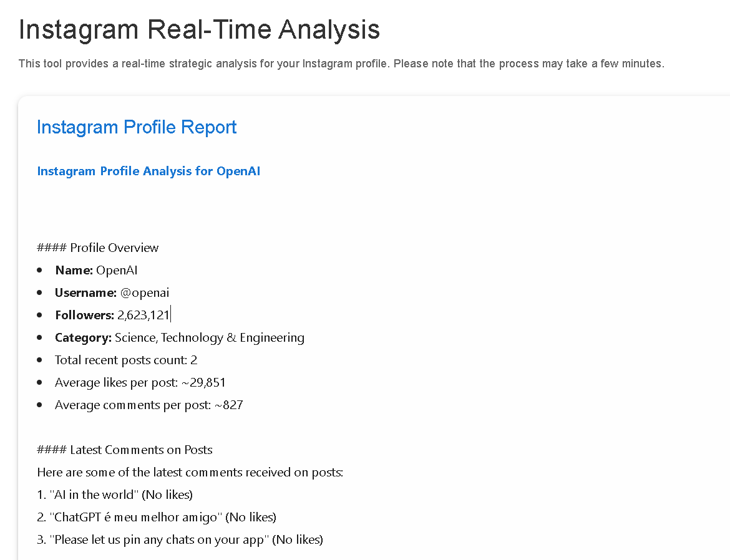Click the bold Category label
This screenshot has height=560, width=730.
[x=84, y=337]
